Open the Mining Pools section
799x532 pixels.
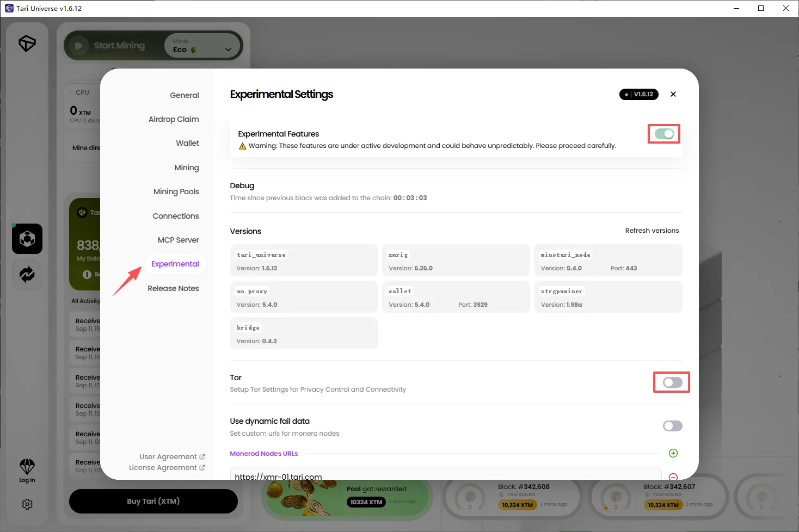point(176,191)
